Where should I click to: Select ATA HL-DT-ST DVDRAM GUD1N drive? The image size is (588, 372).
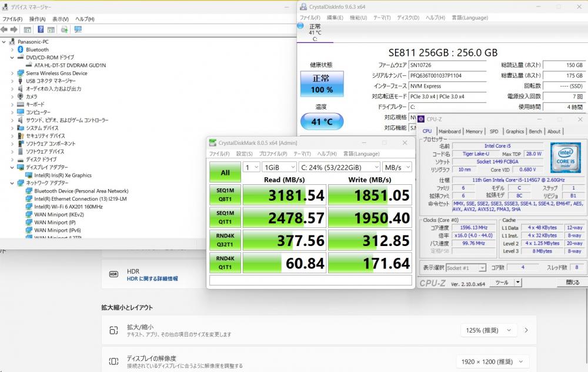click(70, 65)
